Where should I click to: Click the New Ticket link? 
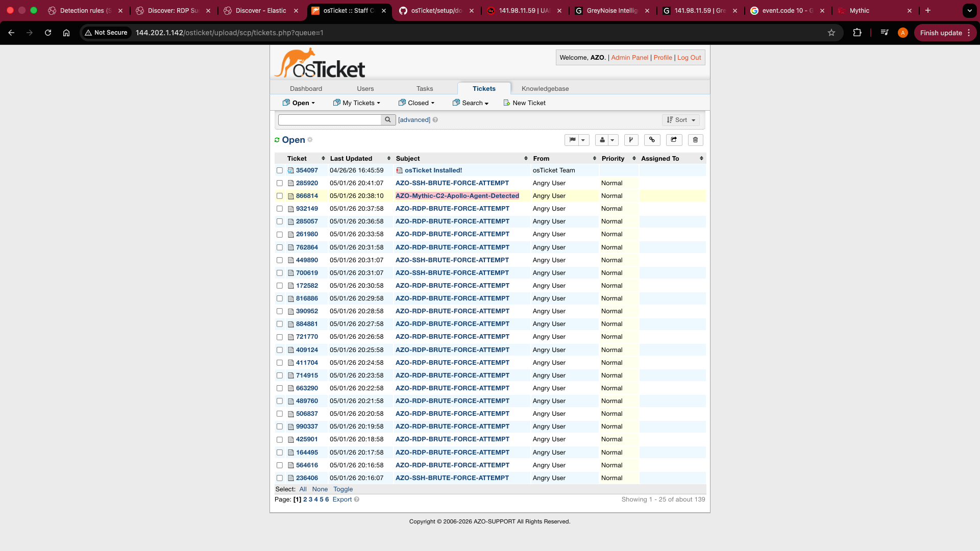pos(524,103)
